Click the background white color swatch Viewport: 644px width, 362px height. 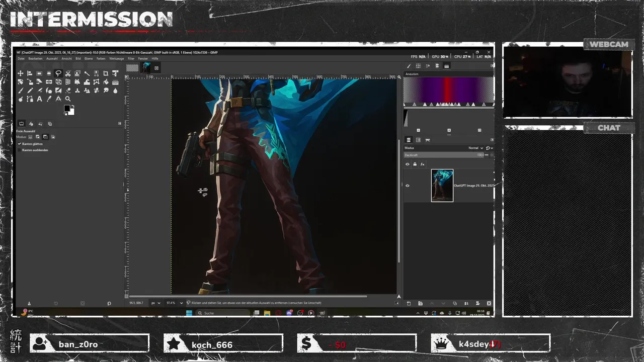click(x=73, y=113)
